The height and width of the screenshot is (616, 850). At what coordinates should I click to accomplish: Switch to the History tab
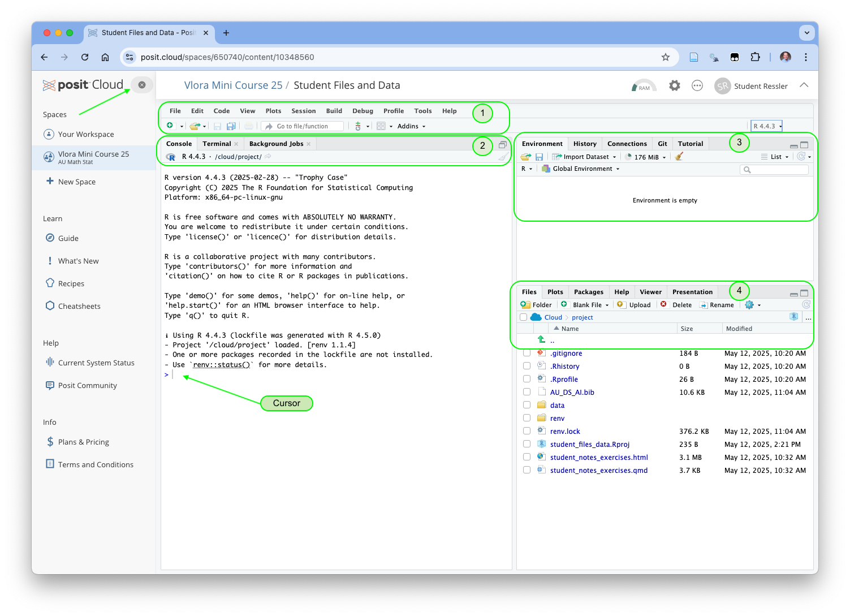click(585, 144)
